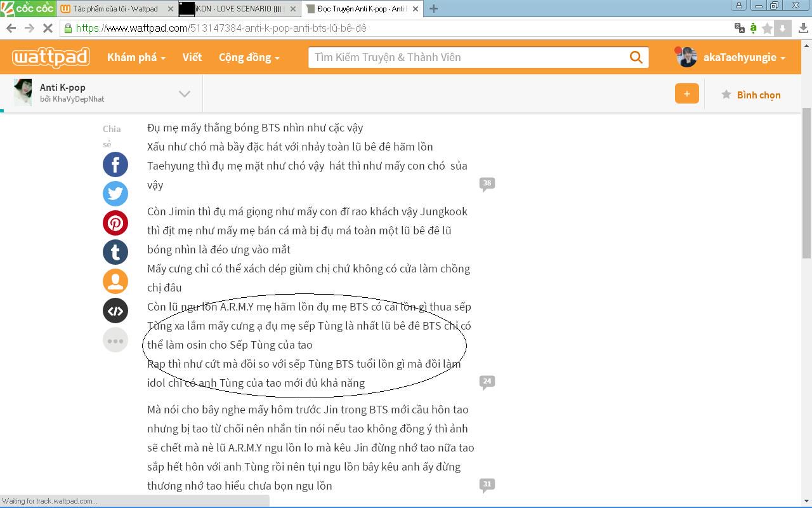Select the 'Đọc Truyện Anti K-pop' tab
Screen dimensions: 812x508
(x=362, y=9)
